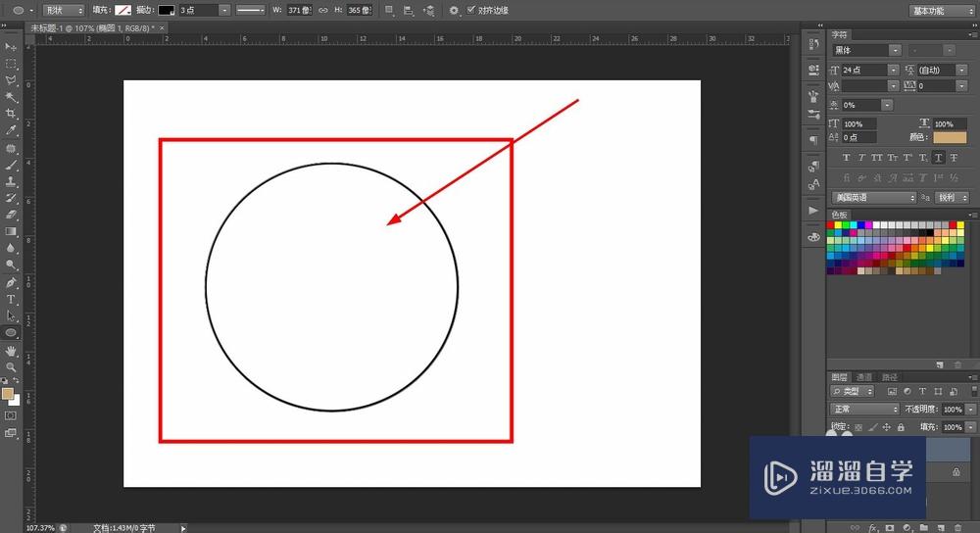Click the shape width W input field

pos(300,10)
